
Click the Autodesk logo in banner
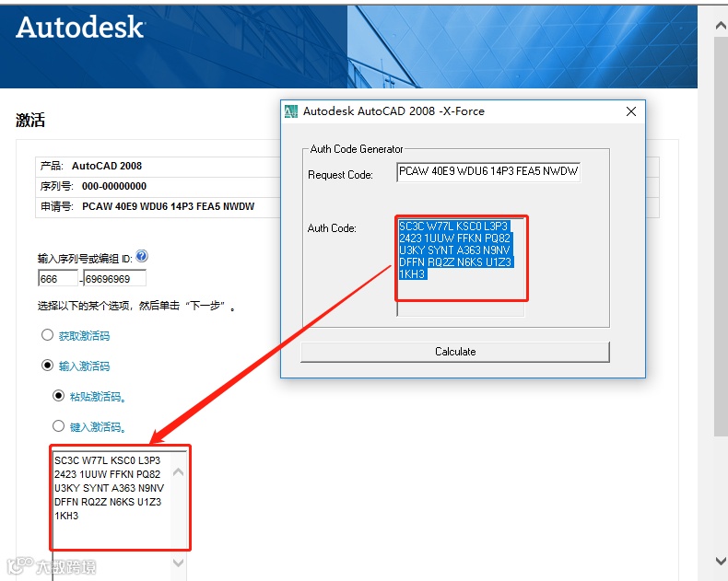pos(80,27)
